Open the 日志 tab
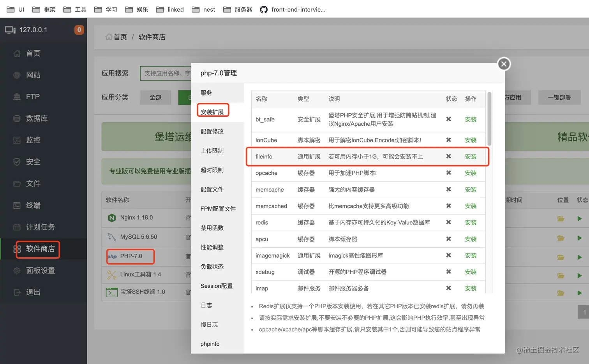This screenshot has height=364, width=589. [x=217, y=305]
